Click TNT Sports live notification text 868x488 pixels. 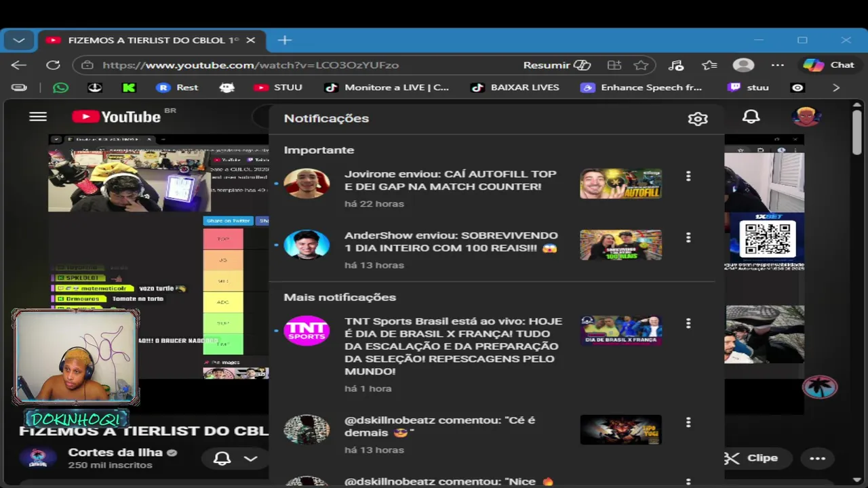tap(453, 346)
